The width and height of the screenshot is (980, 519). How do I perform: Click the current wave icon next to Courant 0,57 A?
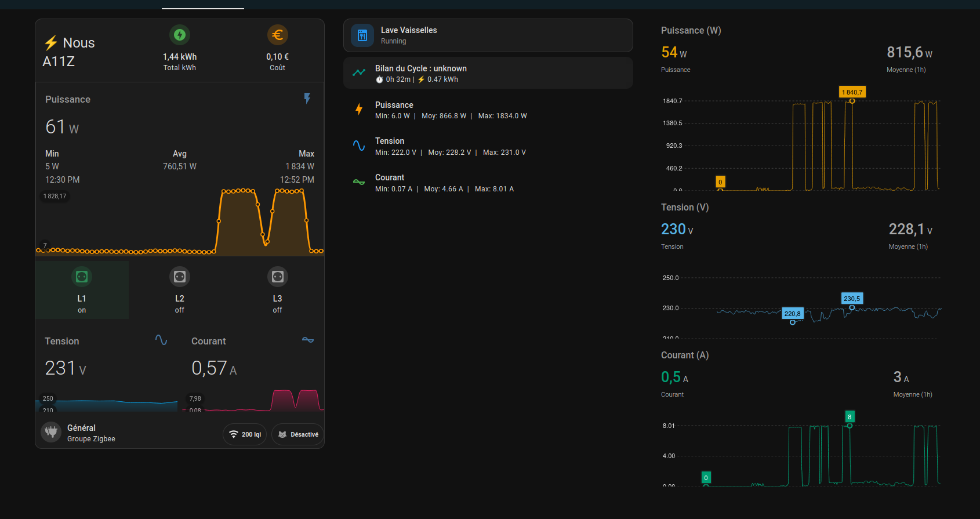point(308,340)
